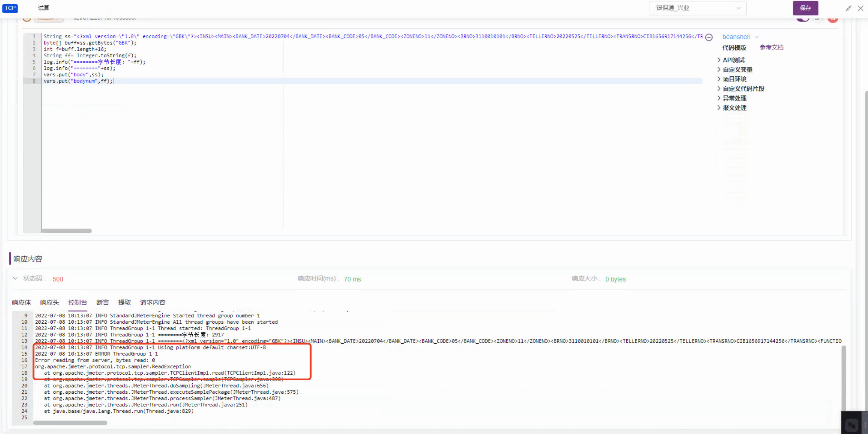Expand the API测试 template group
Screen dimensions: 868x434
click(x=731, y=60)
